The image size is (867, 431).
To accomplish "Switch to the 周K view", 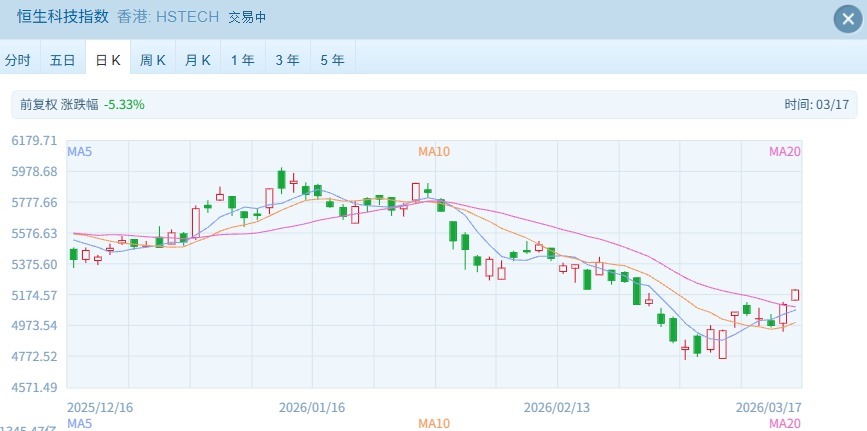I will pyautogui.click(x=153, y=60).
